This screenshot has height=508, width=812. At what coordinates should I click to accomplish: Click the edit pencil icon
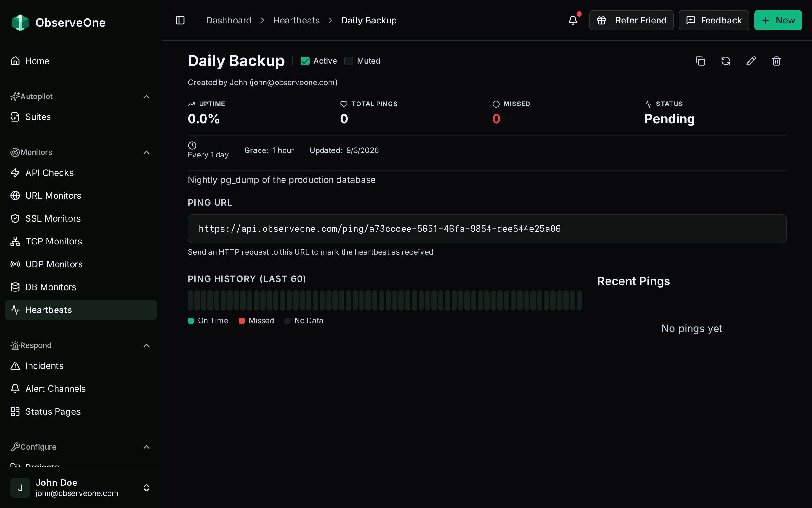(751, 61)
